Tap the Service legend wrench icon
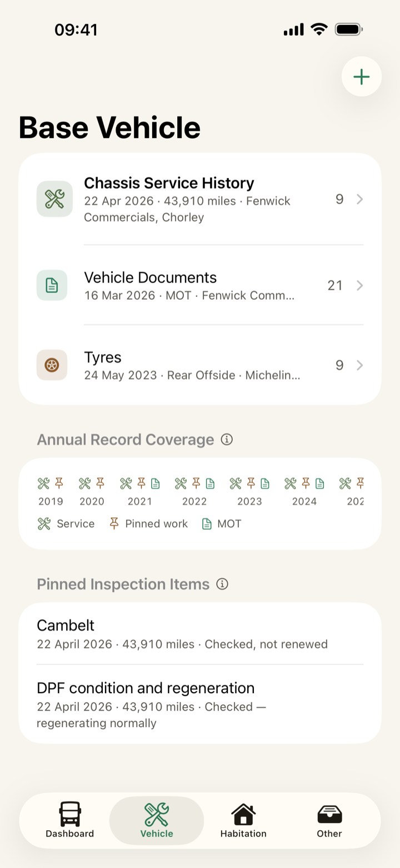The width and height of the screenshot is (400, 868). pyautogui.click(x=44, y=523)
